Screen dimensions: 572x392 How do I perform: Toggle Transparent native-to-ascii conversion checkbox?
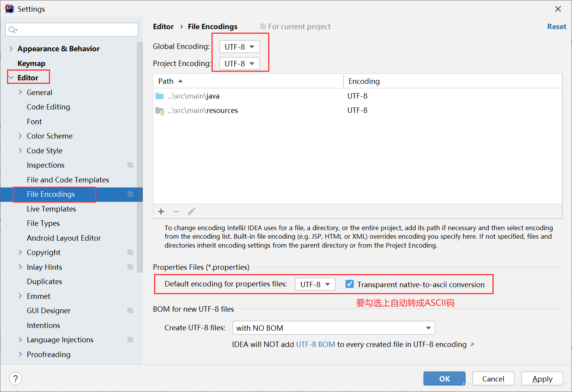(350, 284)
